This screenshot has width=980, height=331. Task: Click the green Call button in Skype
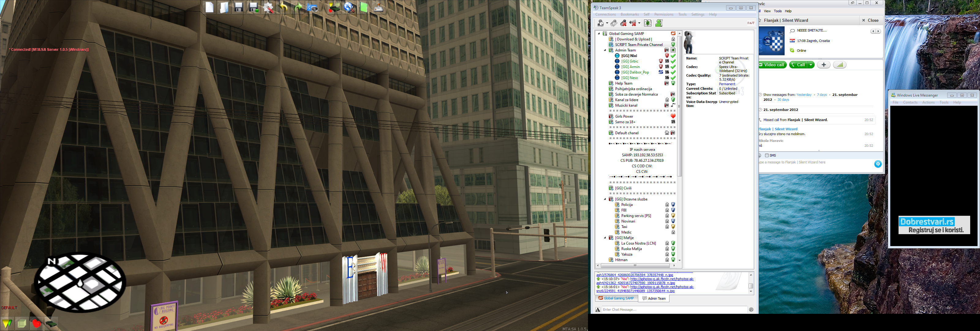pos(798,65)
